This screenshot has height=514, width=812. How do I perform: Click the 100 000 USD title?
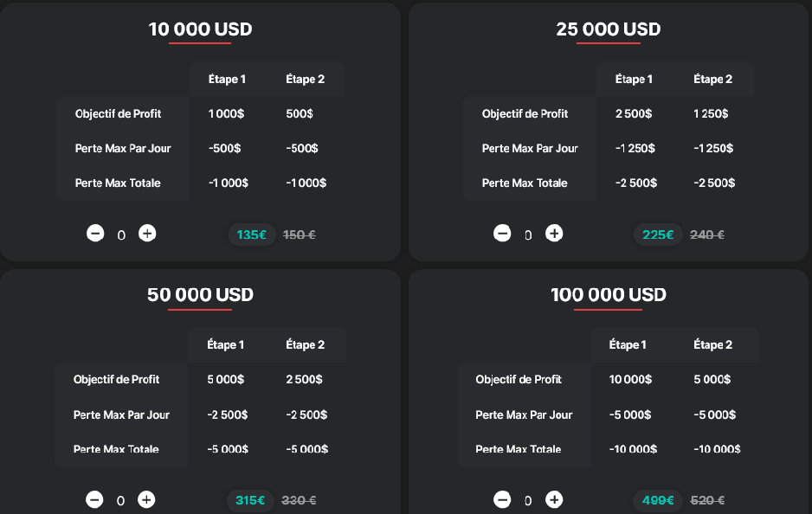608,294
